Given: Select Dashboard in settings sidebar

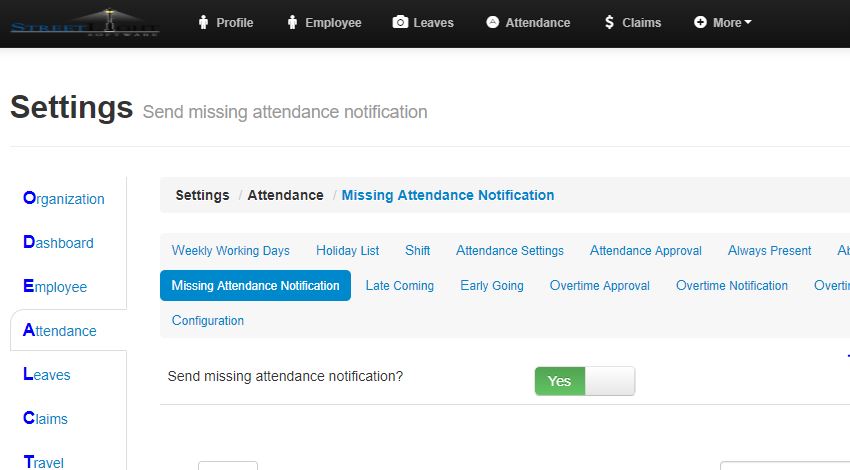Looking at the screenshot, I should point(58,243).
